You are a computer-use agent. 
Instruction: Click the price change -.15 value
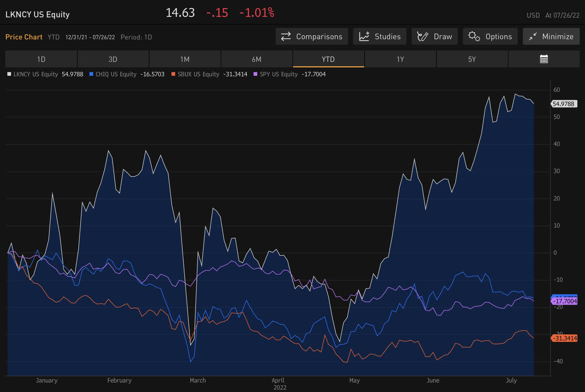217,13
